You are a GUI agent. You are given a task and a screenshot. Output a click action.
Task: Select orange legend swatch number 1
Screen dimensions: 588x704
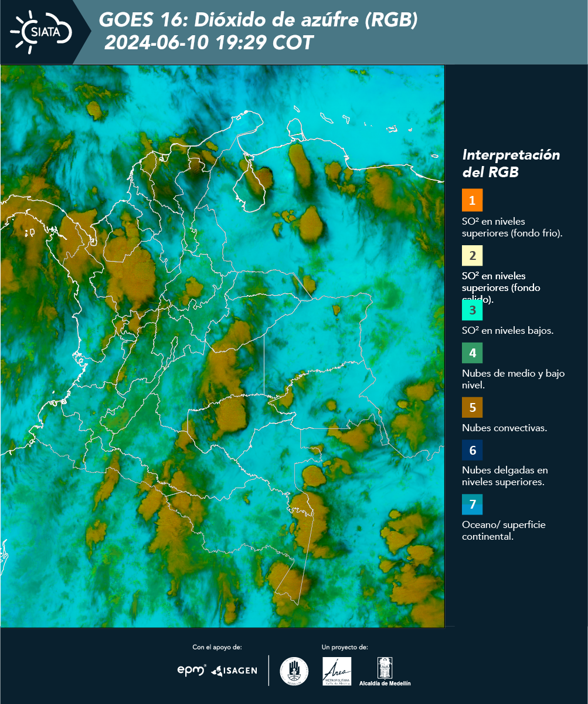click(472, 200)
